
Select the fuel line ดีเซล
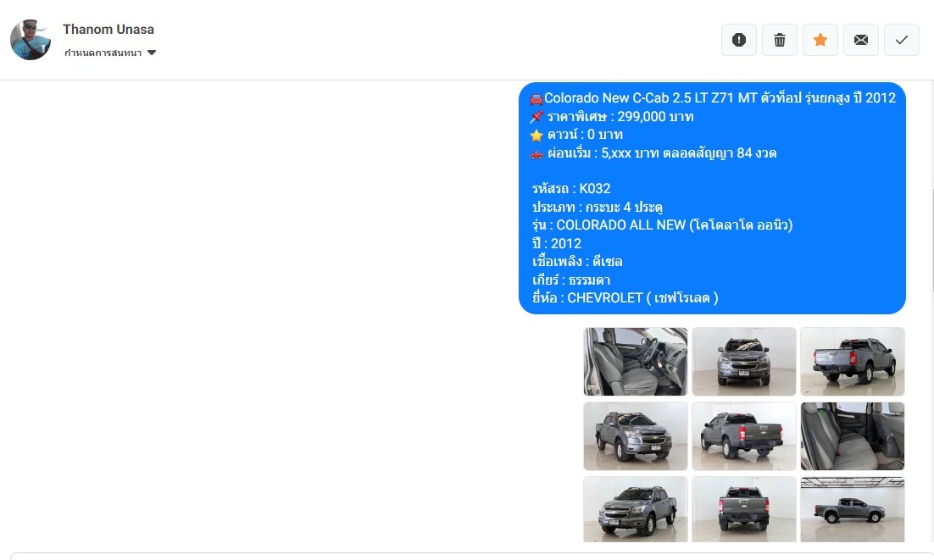[x=577, y=261]
